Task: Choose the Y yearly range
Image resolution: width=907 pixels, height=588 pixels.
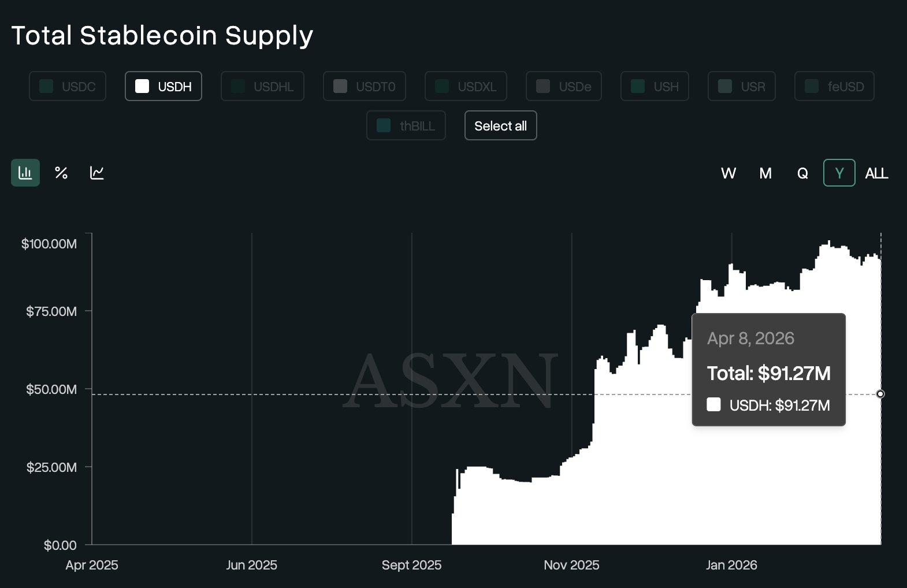Action: (839, 173)
